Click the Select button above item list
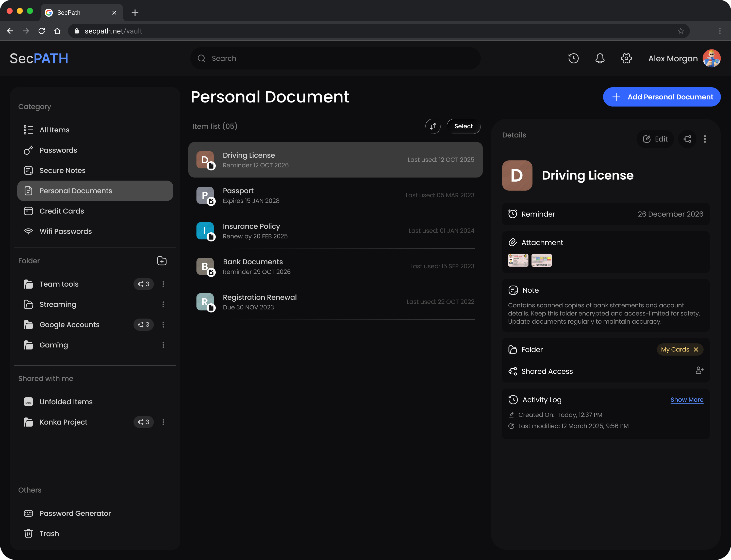Image resolution: width=731 pixels, height=560 pixels. (x=463, y=126)
